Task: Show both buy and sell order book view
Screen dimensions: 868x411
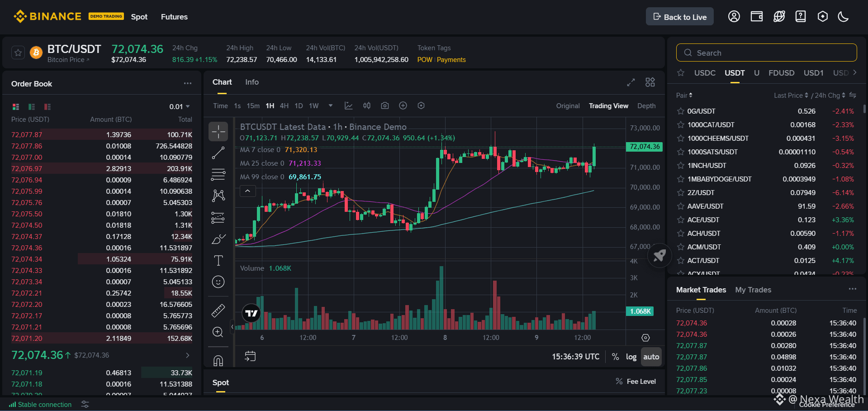Action: [16, 107]
